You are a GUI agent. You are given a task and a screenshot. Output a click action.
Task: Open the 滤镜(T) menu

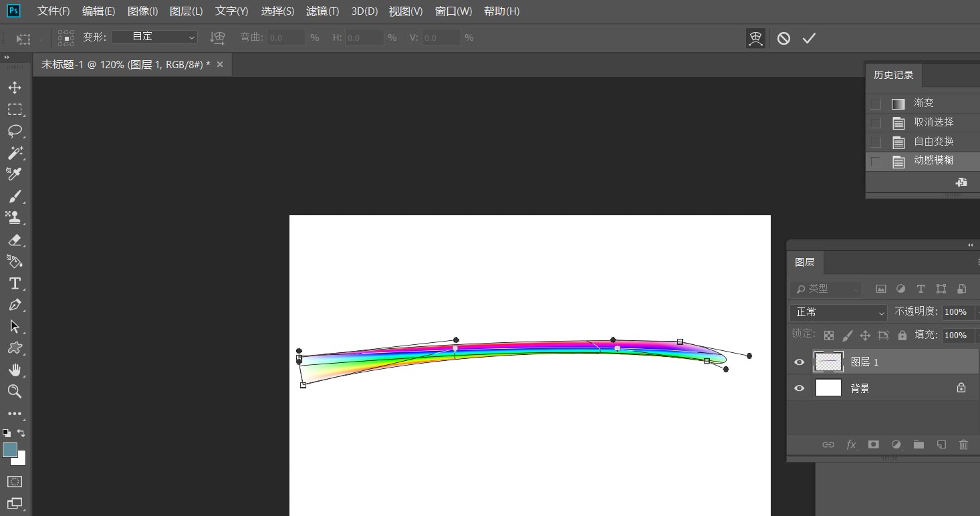tap(322, 11)
